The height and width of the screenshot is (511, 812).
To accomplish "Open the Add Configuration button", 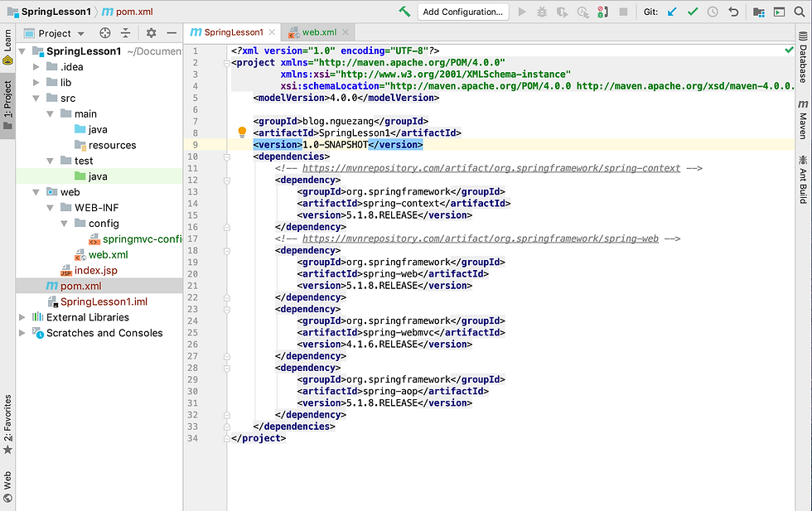I will tap(463, 12).
